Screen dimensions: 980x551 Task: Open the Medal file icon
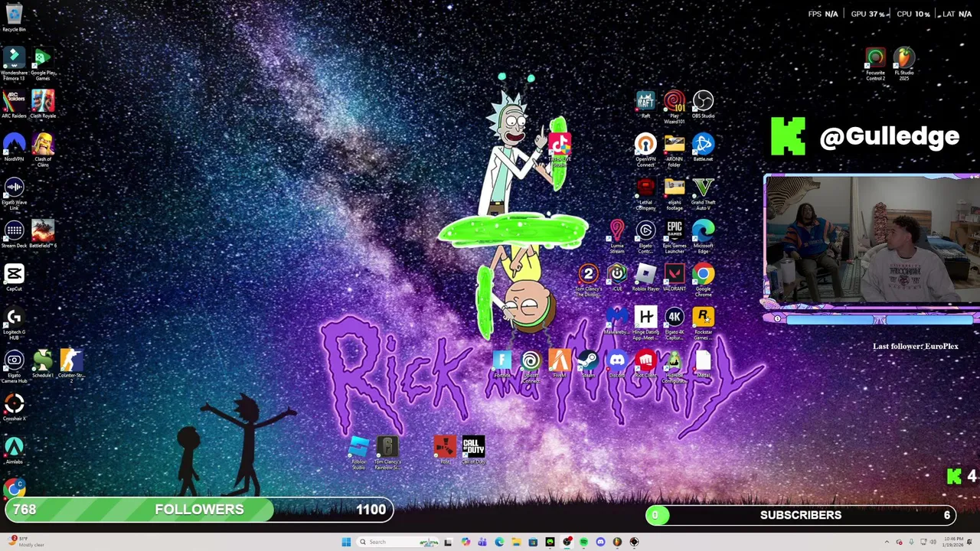tap(703, 364)
